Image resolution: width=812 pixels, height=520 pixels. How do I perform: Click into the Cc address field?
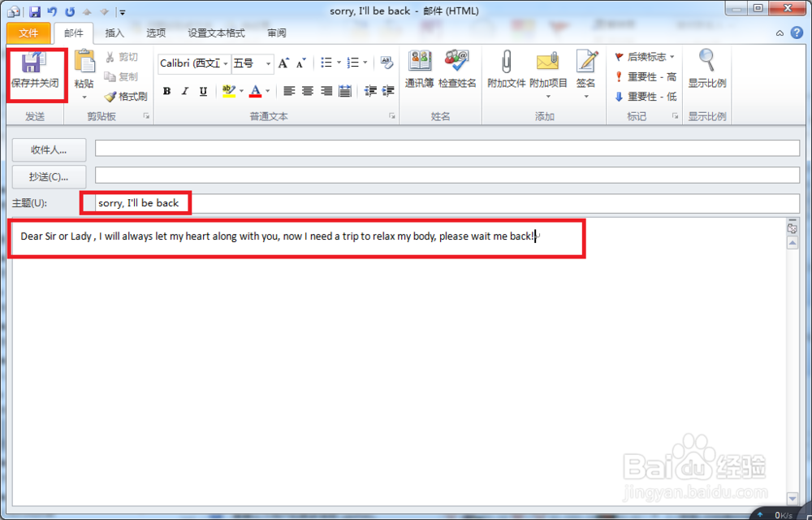click(x=447, y=175)
